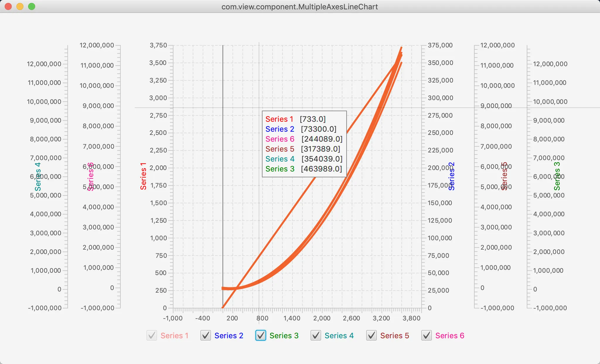This screenshot has height=364, width=600.
Task: Click the blue Series 2 axis title
Action: pyautogui.click(x=451, y=176)
